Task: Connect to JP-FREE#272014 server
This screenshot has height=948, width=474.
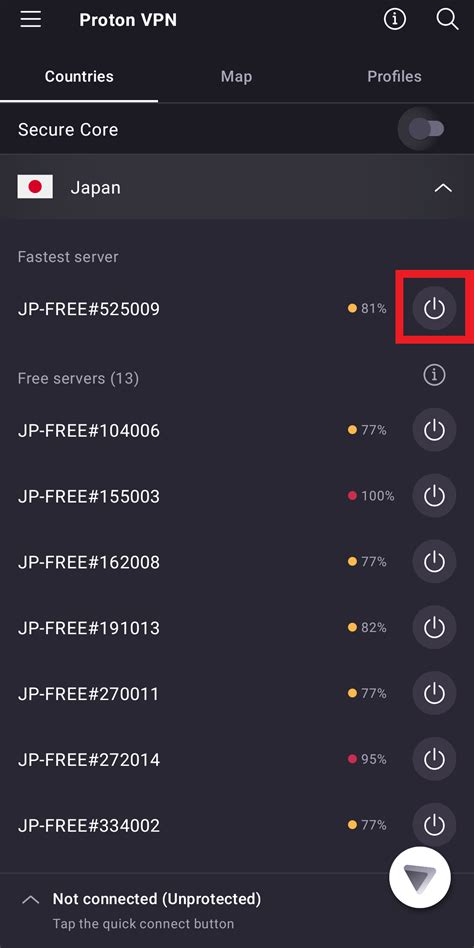Action: coord(433,759)
